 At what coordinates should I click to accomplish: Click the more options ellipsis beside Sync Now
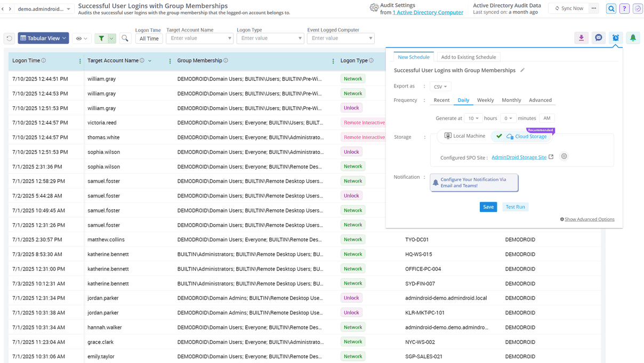[594, 9]
